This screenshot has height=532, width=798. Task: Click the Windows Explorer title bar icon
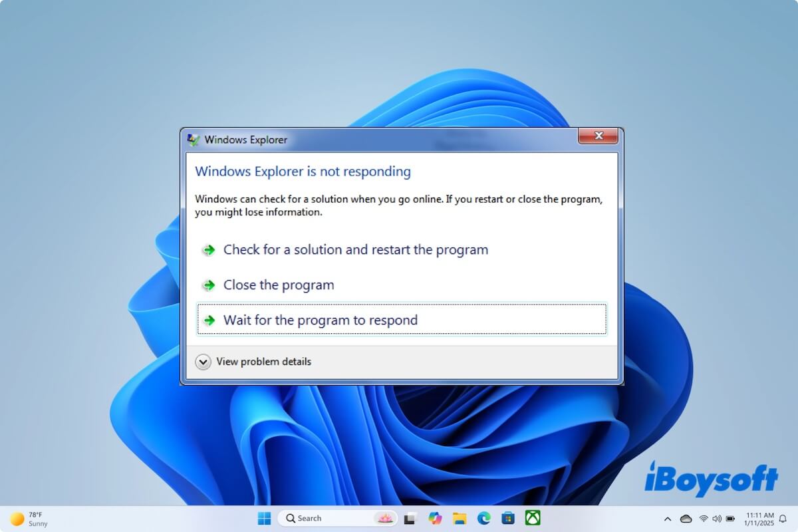pyautogui.click(x=194, y=140)
